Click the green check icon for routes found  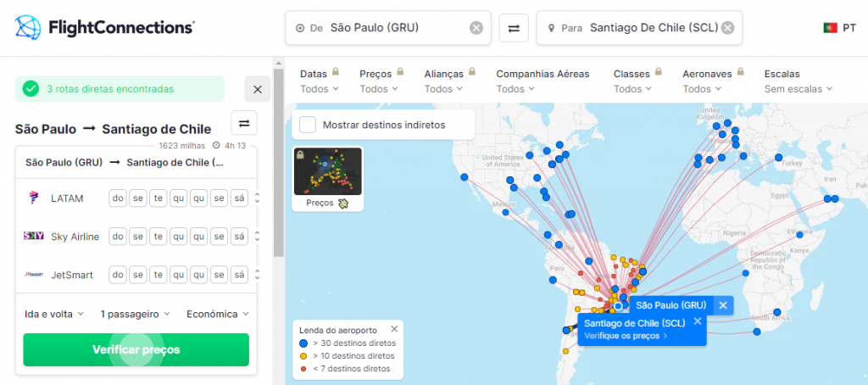[x=31, y=89]
